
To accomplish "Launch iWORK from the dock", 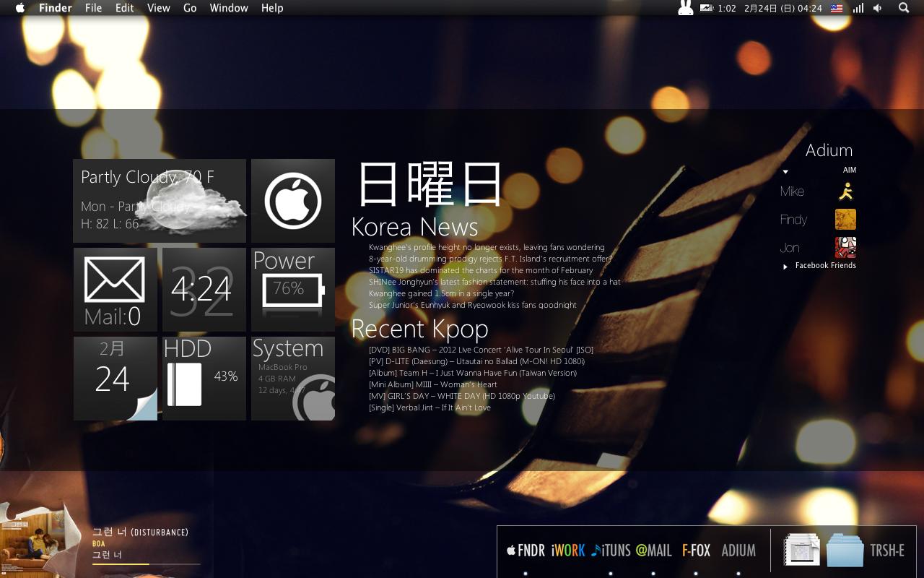I will click(x=568, y=551).
